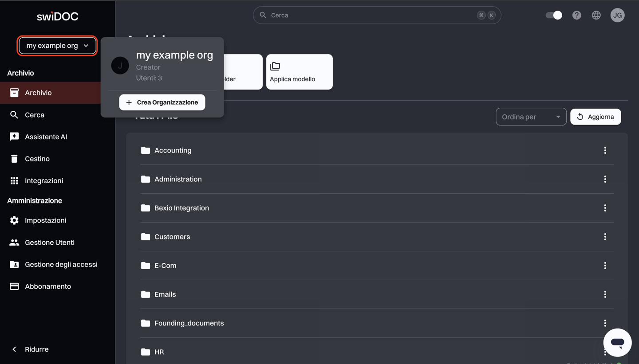The image size is (639, 364).
Task: Open the chat support bubble
Action: click(x=617, y=343)
